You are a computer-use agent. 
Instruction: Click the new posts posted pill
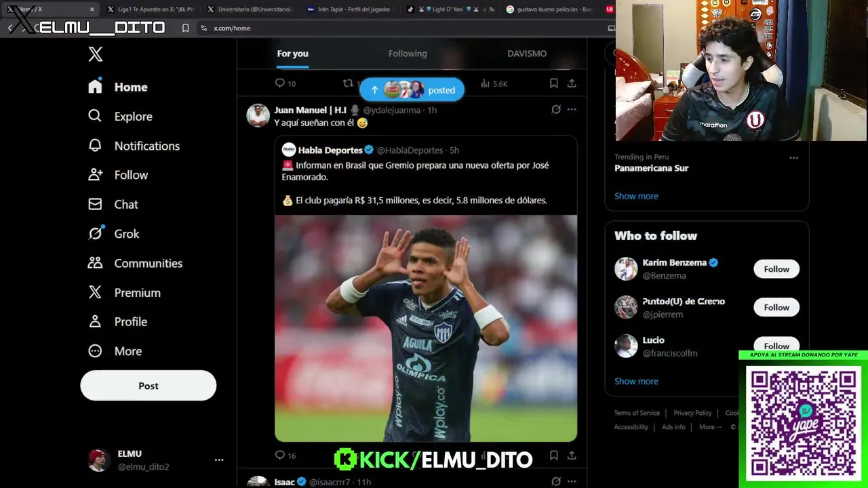point(412,89)
